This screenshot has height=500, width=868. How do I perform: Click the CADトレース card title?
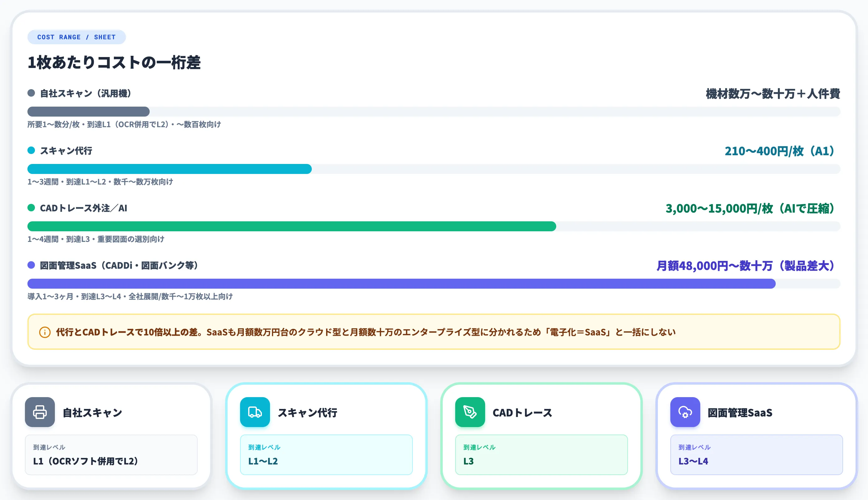tap(522, 412)
